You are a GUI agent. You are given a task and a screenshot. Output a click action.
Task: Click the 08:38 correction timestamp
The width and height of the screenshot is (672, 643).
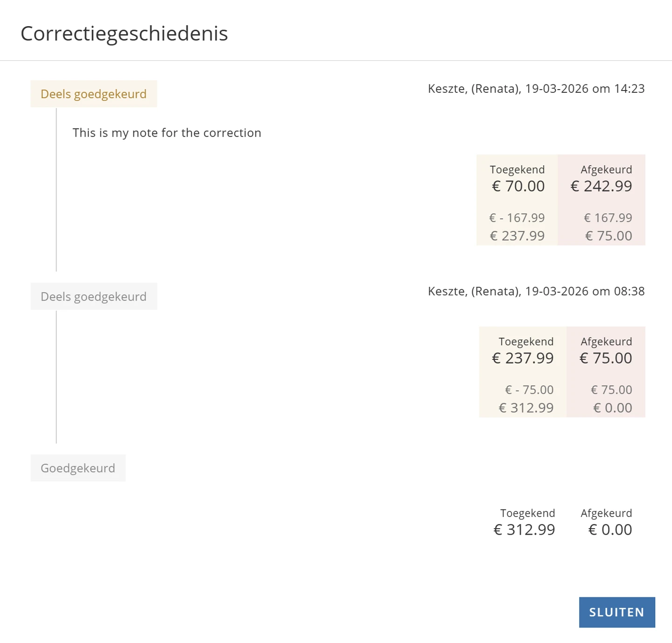click(x=536, y=291)
